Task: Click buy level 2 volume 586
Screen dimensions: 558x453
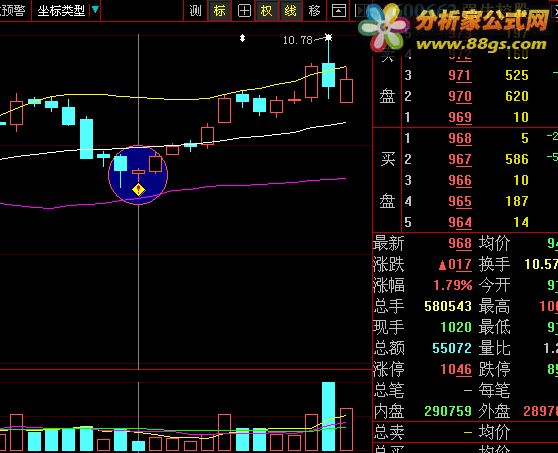Action: coord(517,159)
